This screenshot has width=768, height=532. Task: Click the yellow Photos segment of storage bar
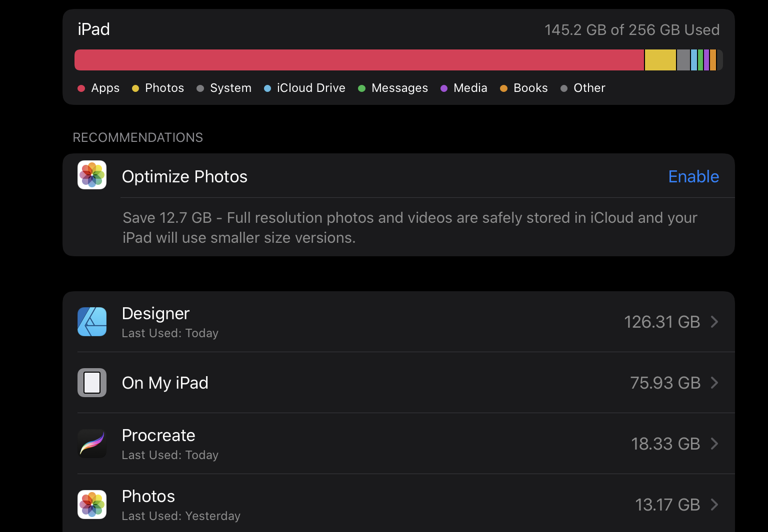(660, 60)
